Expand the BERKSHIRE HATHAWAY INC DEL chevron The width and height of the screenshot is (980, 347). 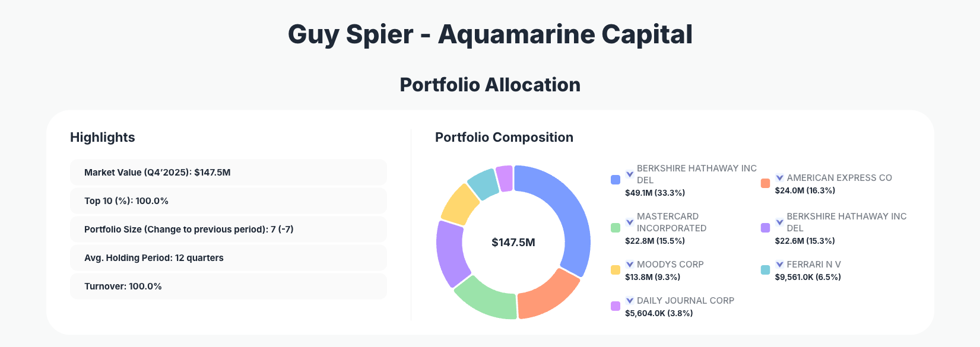[629, 174]
